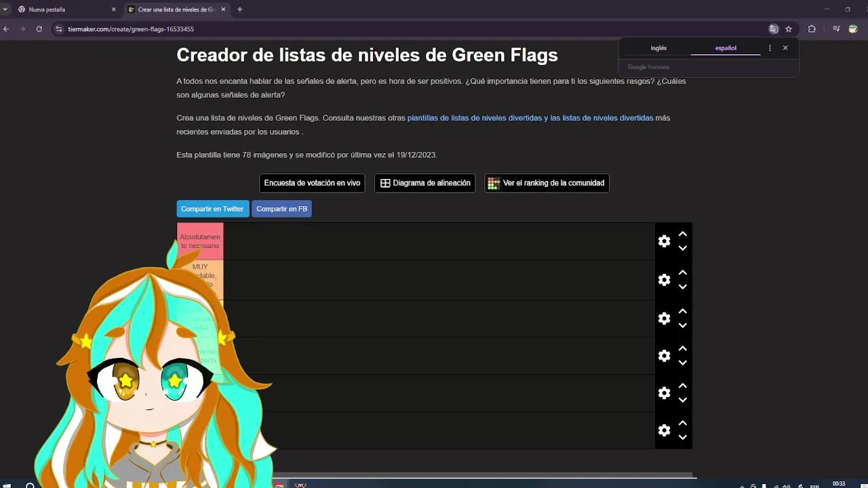The height and width of the screenshot is (488, 868).
Task: Select the orange 'MUY' tier label
Action: pos(200,279)
